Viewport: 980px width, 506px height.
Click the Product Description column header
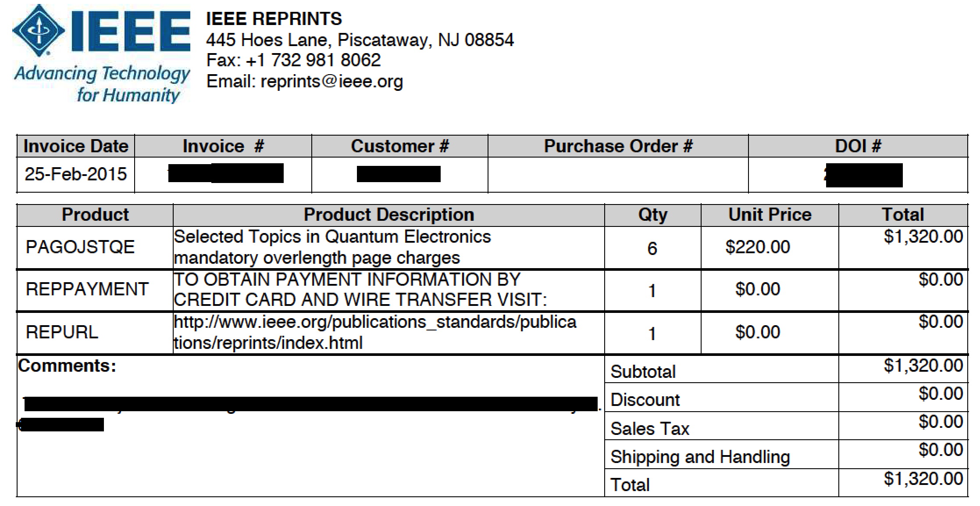389,215
